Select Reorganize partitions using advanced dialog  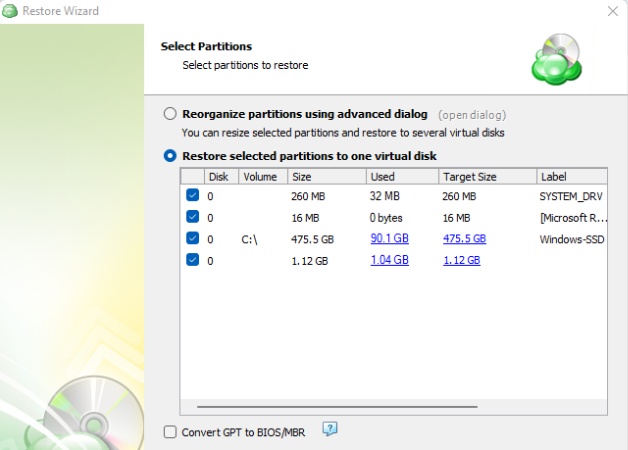(170, 114)
